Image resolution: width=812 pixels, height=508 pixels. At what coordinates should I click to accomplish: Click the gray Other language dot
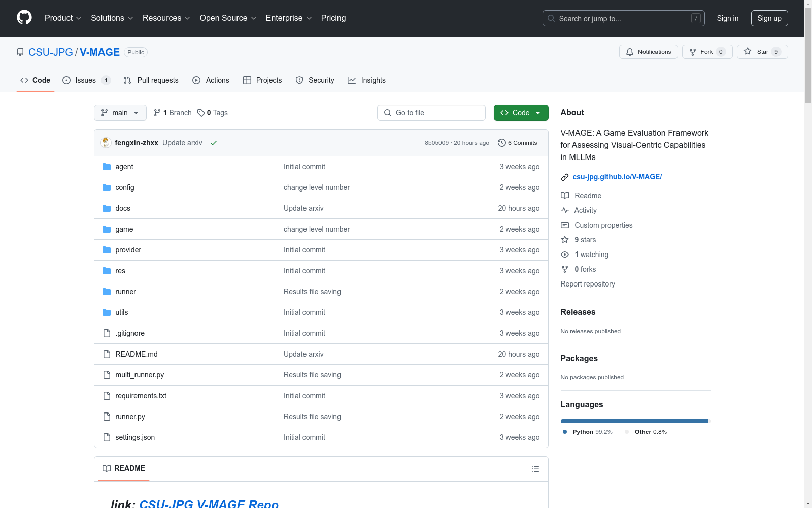click(627, 432)
